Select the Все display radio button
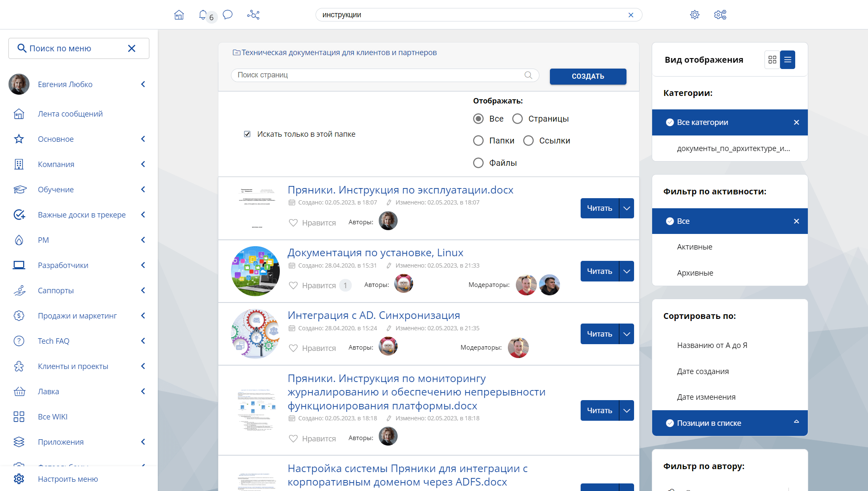 478,119
